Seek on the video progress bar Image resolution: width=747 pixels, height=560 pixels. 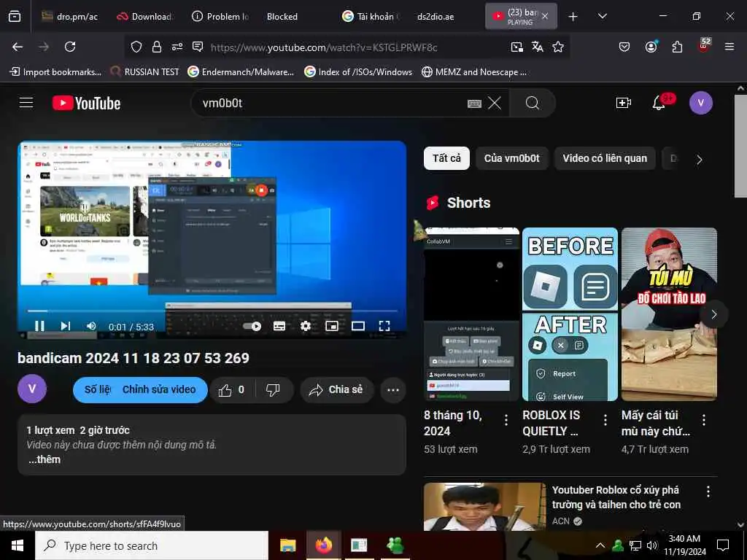point(212,311)
